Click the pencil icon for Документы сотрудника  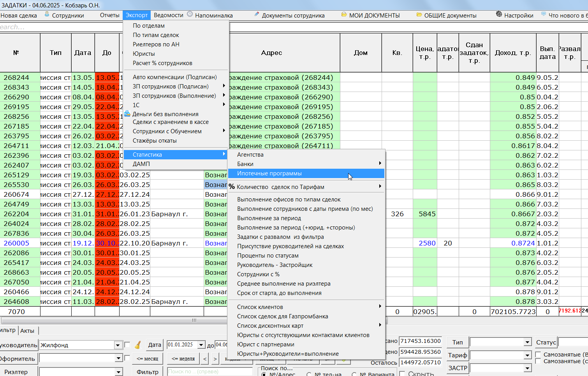[257, 14]
